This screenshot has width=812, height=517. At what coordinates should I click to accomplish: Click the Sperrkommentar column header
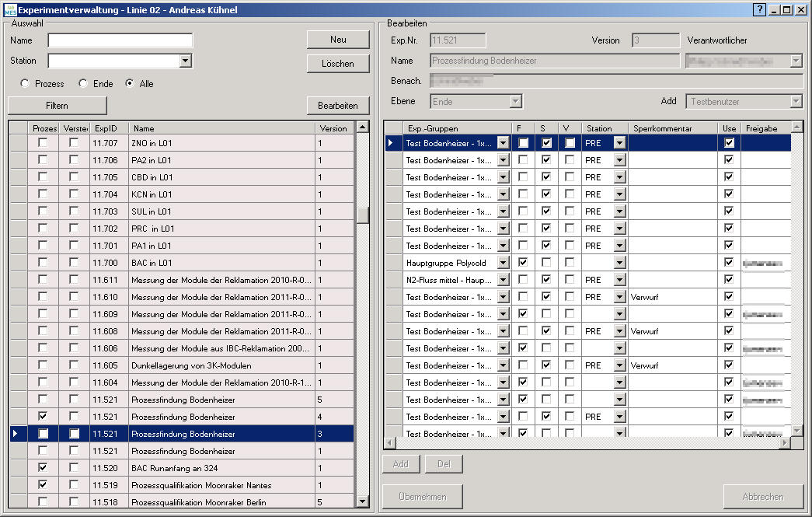[672, 128]
